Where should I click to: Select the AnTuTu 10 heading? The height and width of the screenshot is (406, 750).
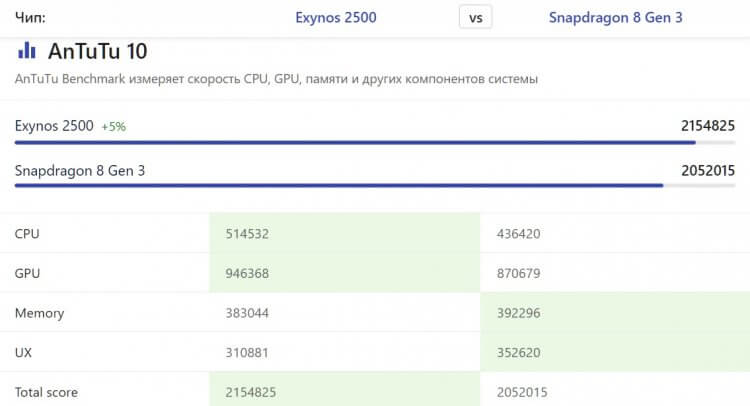pyautogui.click(x=98, y=51)
